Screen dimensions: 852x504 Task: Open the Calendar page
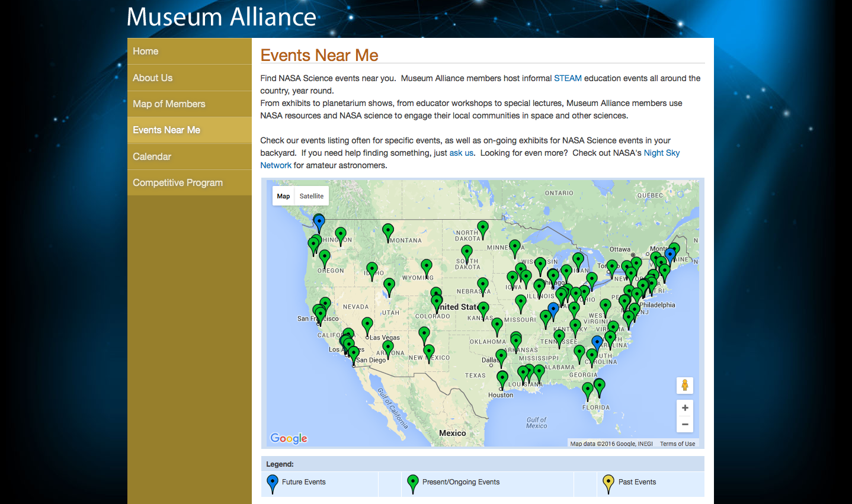(x=190, y=156)
